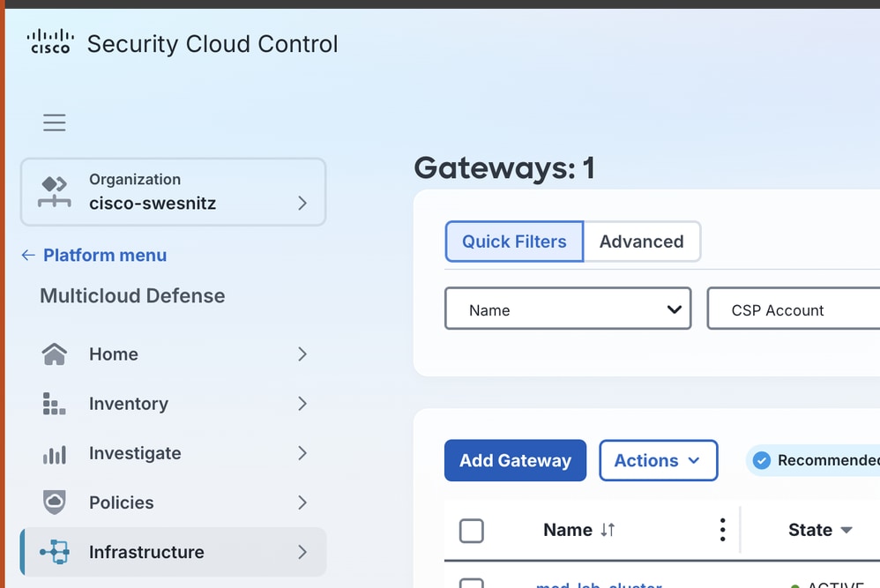Click the Inventory blocks icon
The image size is (880, 588).
click(x=55, y=404)
